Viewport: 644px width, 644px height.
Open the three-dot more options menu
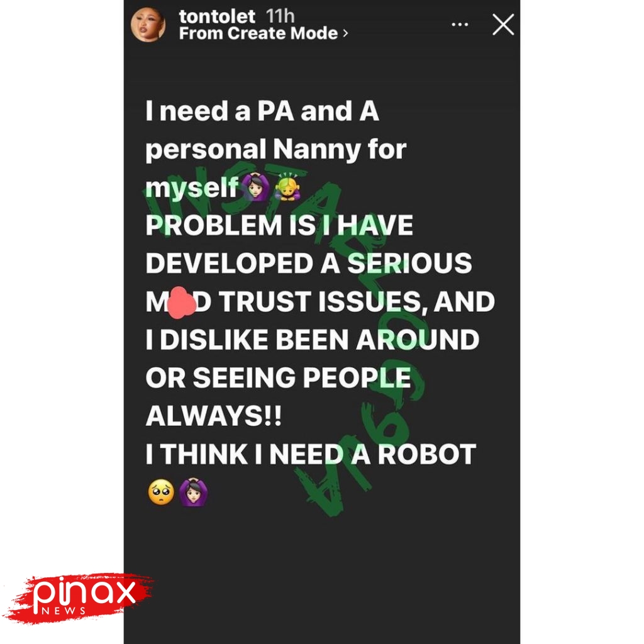pyautogui.click(x=460, y=25)
